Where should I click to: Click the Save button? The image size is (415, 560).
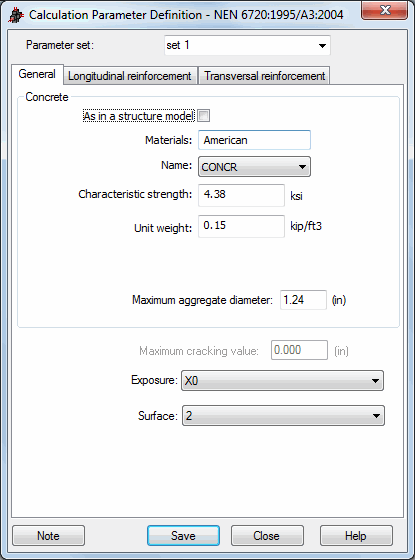pos(183,536)
